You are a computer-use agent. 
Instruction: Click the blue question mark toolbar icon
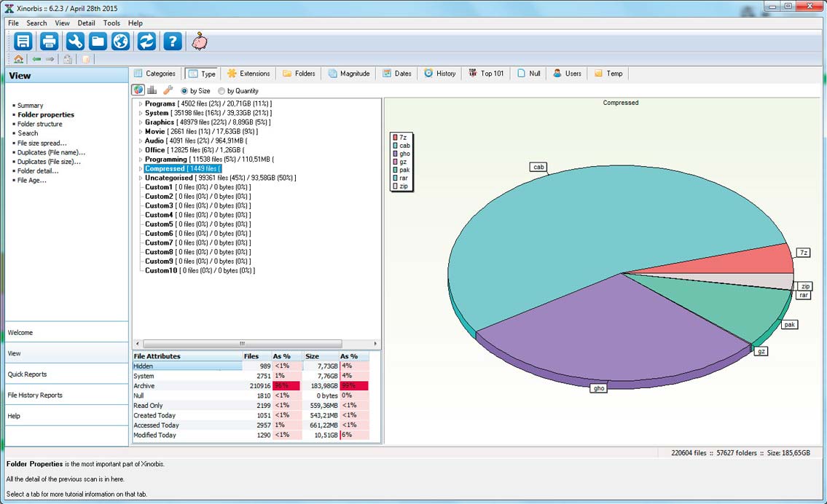point(173,41)
